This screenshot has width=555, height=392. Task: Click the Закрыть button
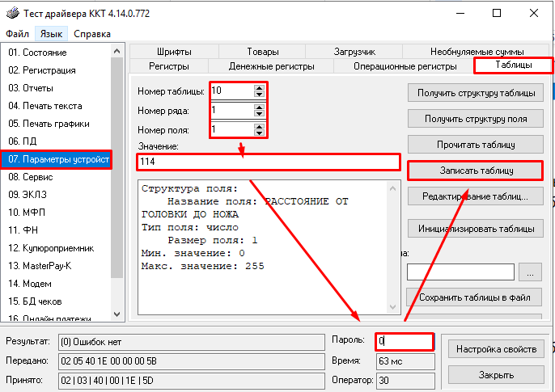495,375
